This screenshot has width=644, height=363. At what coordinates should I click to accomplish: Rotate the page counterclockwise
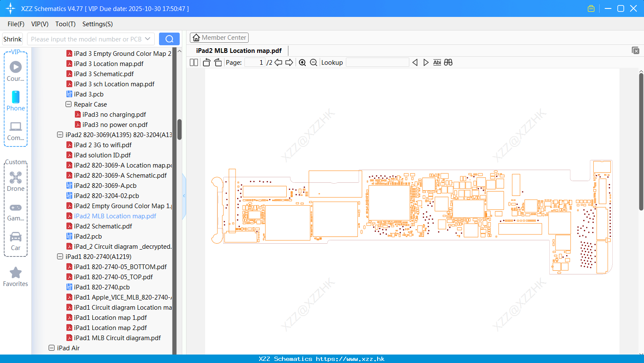[x=206, y=63]
